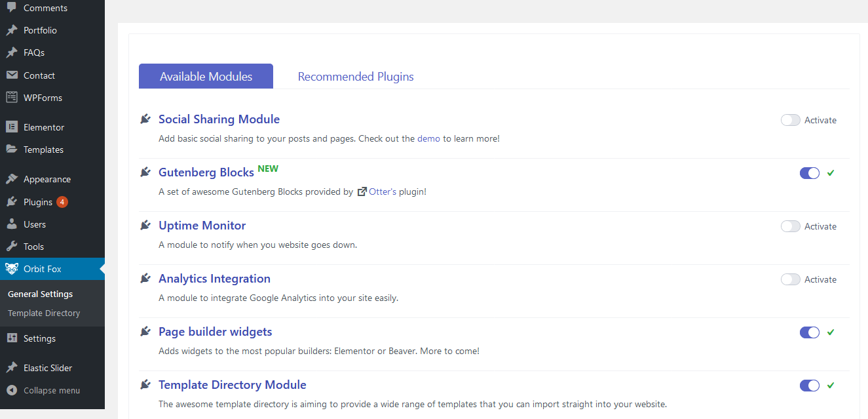
Task: Enable the Analytics Integration toggle
Action: (790, 279)
